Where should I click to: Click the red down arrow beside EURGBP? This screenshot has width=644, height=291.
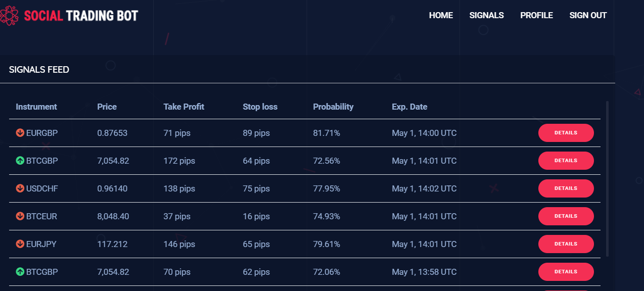[20, 133]
